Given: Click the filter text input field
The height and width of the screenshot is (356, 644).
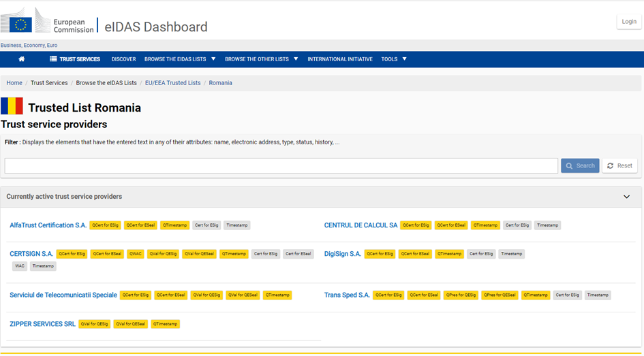Looking at the screenshot, I should click(281, 165).
